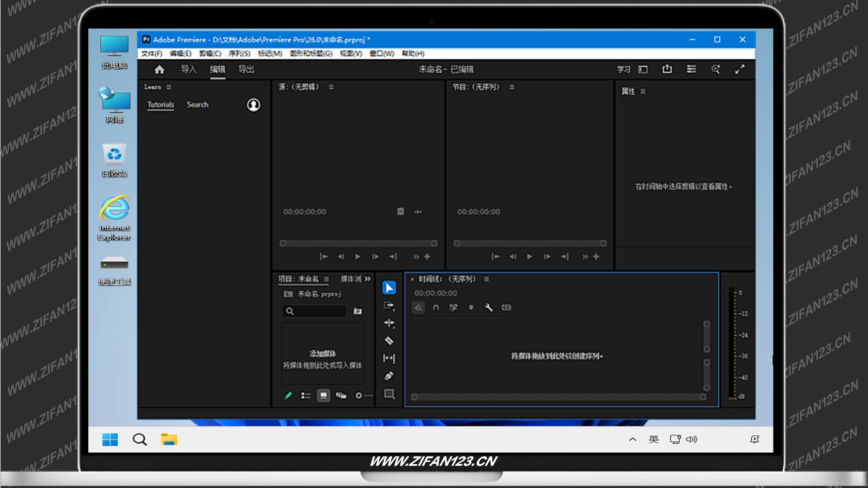Step forward one frame in Program monitor

click(x=547, y=257)
